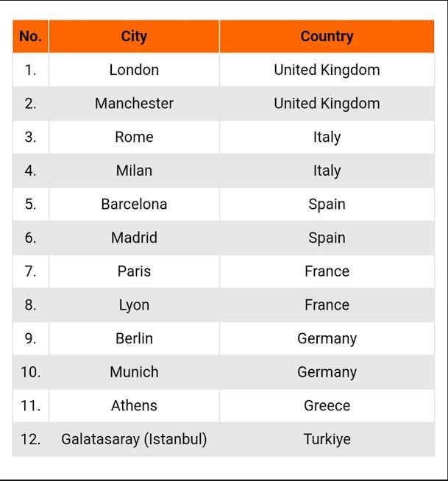Select the Munich city cell
The image size is (448, 481).
click(x=134, y=372)
